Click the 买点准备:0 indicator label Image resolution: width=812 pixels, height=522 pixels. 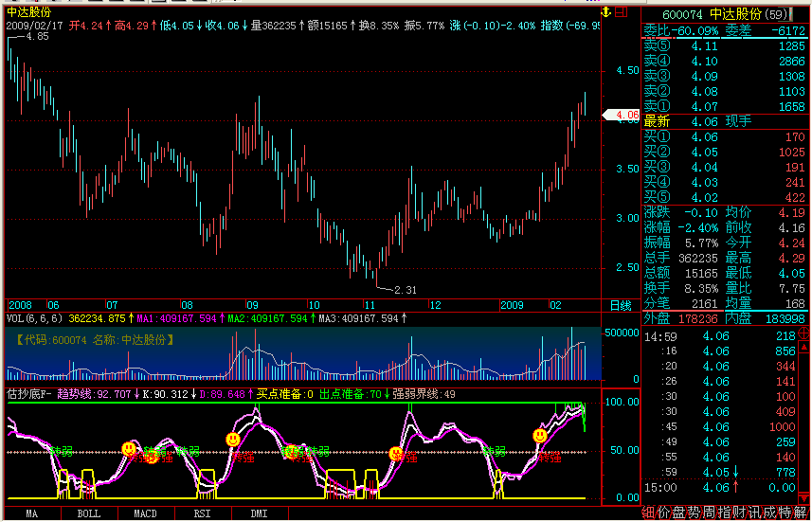(285, 395)
